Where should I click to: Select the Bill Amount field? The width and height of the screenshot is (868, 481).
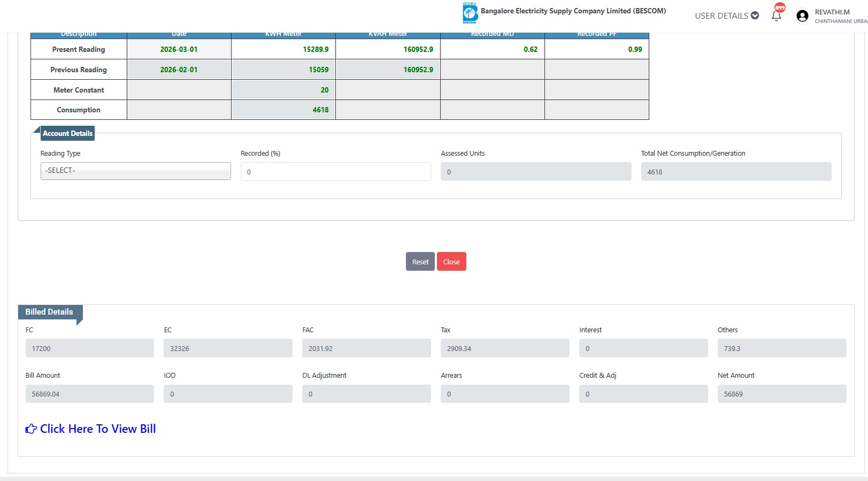(x=89, y=394)
